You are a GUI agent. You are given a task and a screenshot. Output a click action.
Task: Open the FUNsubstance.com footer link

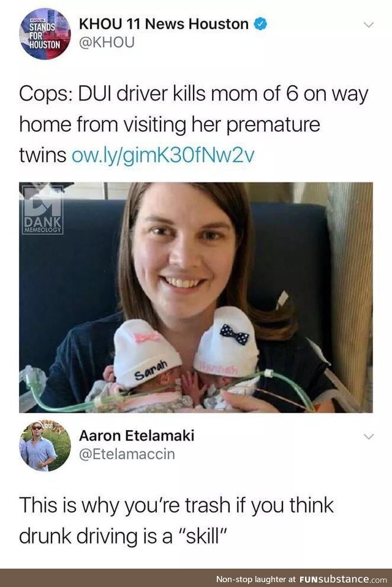pos(343,579)
